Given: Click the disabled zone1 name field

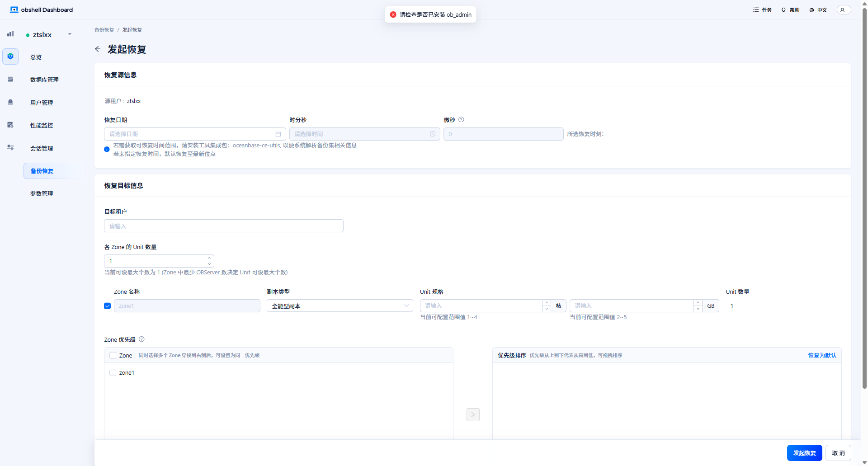Looking at the screenshot, I should (x=187, y=306).
